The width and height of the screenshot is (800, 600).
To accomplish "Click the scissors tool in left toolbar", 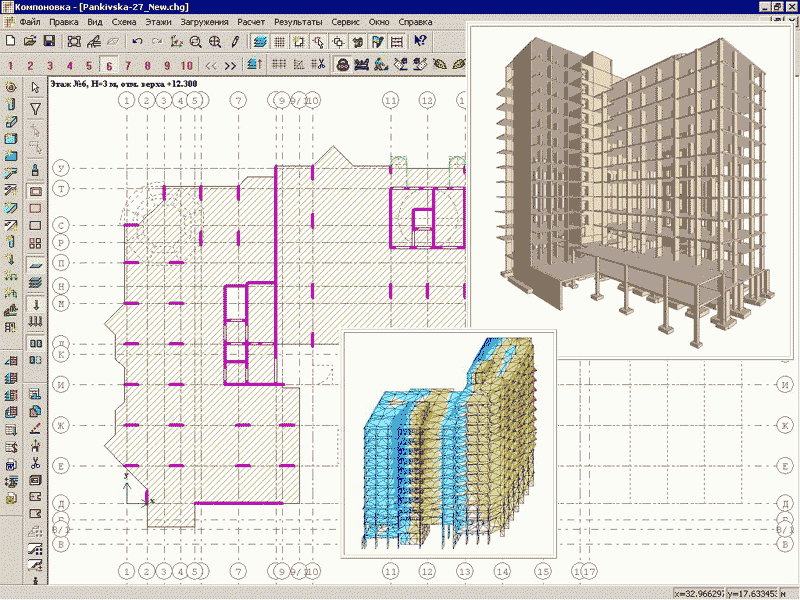I will pos(35,463).
